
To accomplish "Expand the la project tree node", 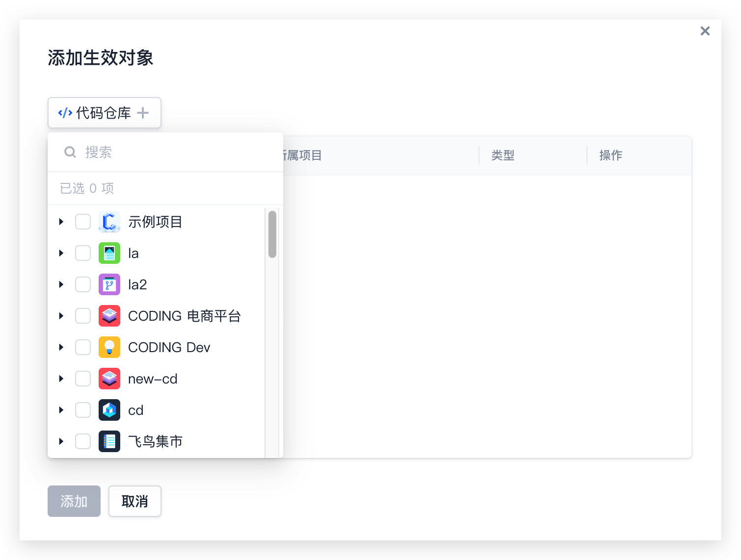I will pyautogui.click(x=61, y=253).
